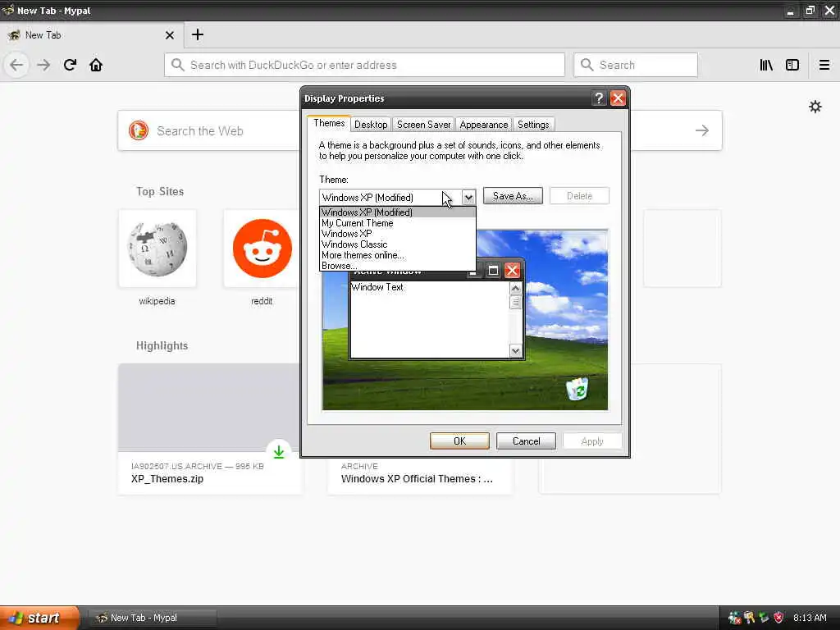Activate New Tab - Mypal taskbar button
The image size is (840, 630).
coord(152,618)
